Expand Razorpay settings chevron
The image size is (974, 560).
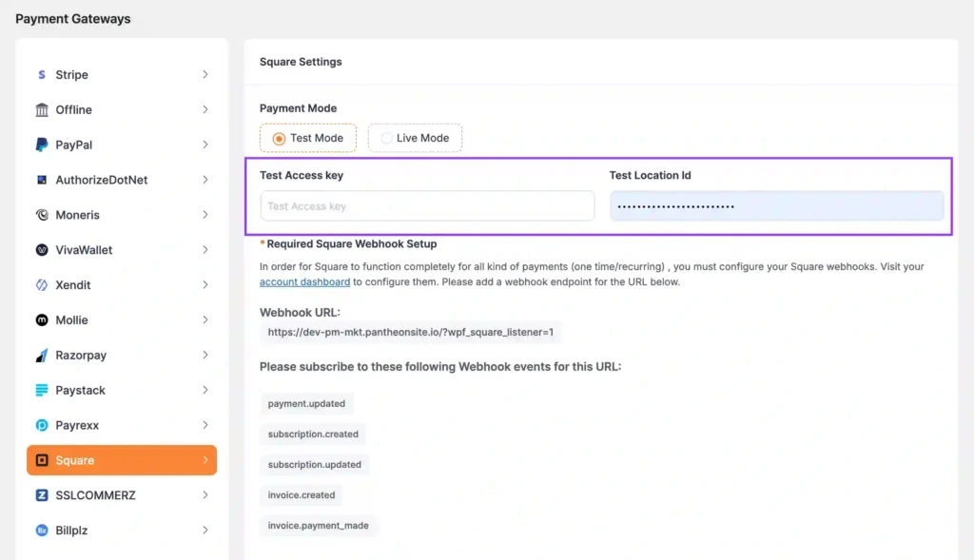(x=205, y=356)
